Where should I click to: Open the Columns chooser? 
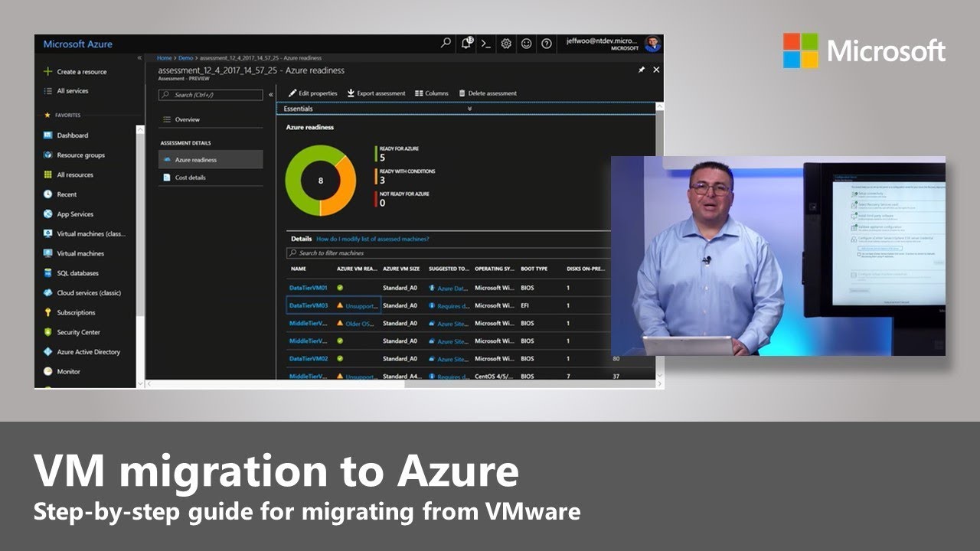(x=432, y=93)
